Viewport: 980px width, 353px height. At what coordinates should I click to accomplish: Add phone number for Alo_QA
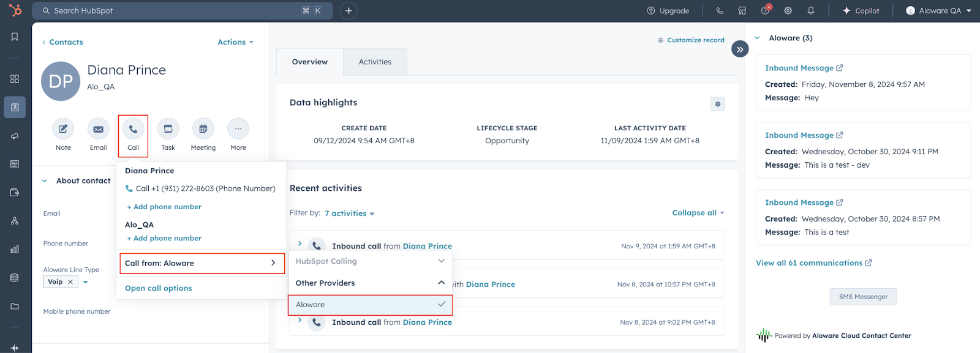[164, 238]
